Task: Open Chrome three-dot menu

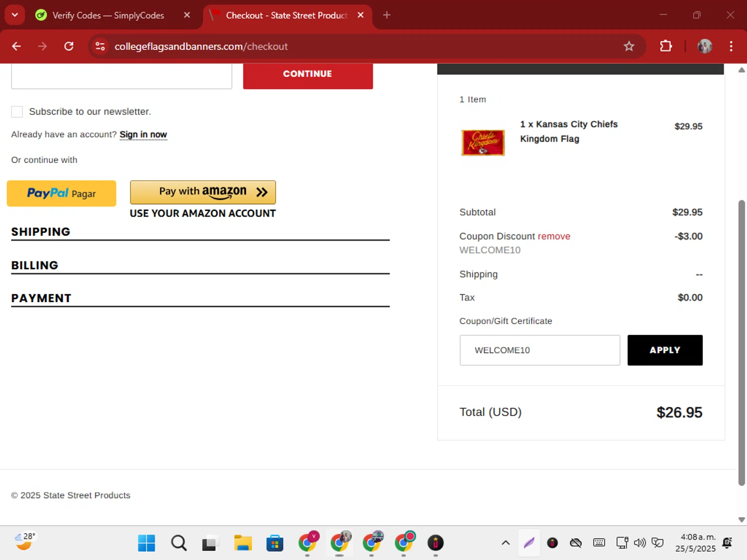Action: coord(731,46)
